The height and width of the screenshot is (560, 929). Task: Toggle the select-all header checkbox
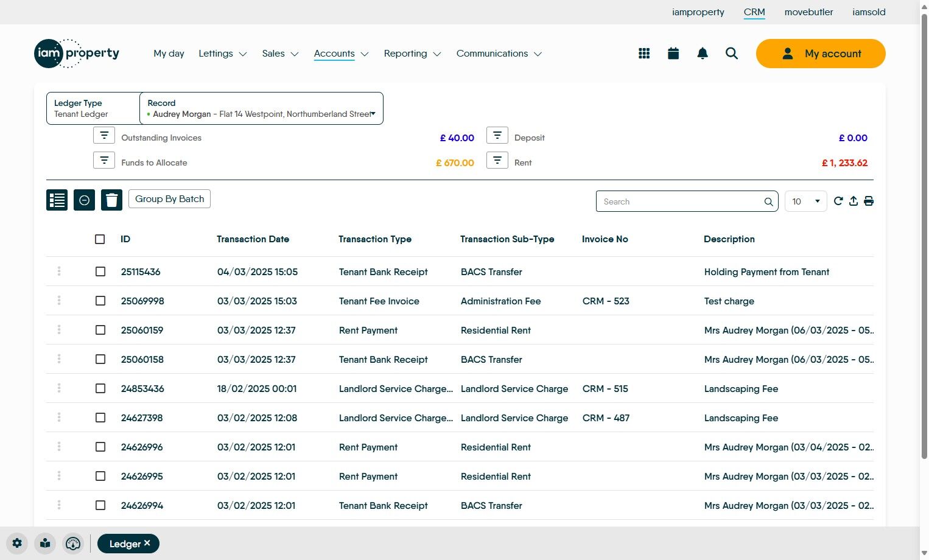(x=100, y=239)
